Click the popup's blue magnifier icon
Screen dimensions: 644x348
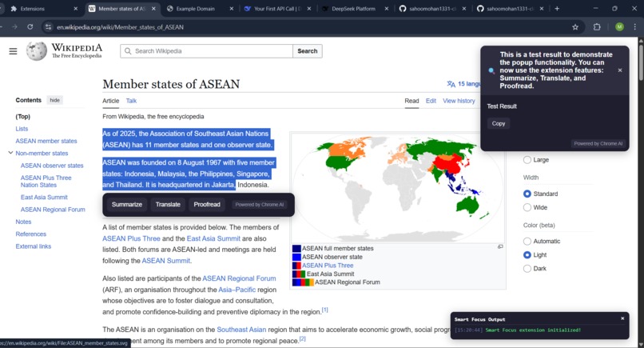click(491, 70)
